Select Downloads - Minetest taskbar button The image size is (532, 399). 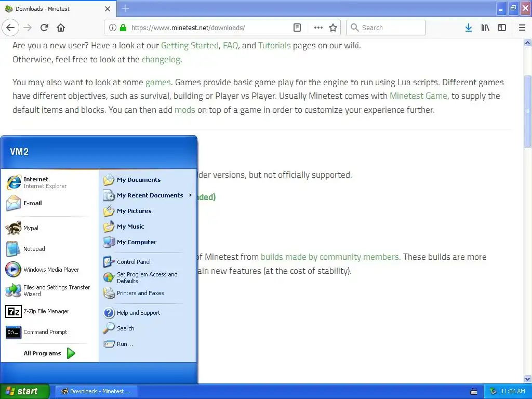96,391
